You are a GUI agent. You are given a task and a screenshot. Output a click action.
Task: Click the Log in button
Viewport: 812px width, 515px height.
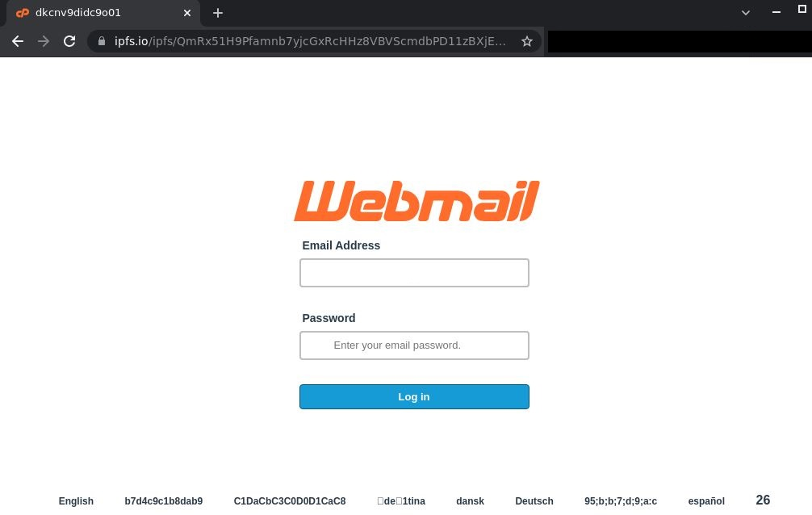(x=414, y=397)
